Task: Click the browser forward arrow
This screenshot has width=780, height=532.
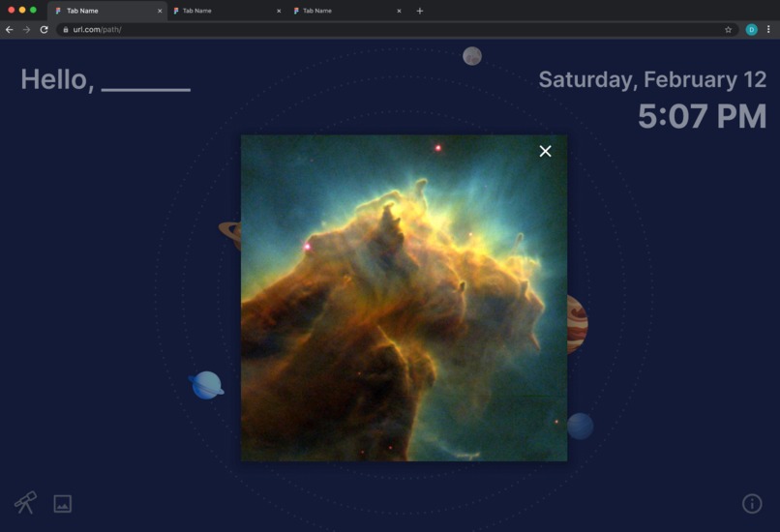Action: click(x=26, y=30)
